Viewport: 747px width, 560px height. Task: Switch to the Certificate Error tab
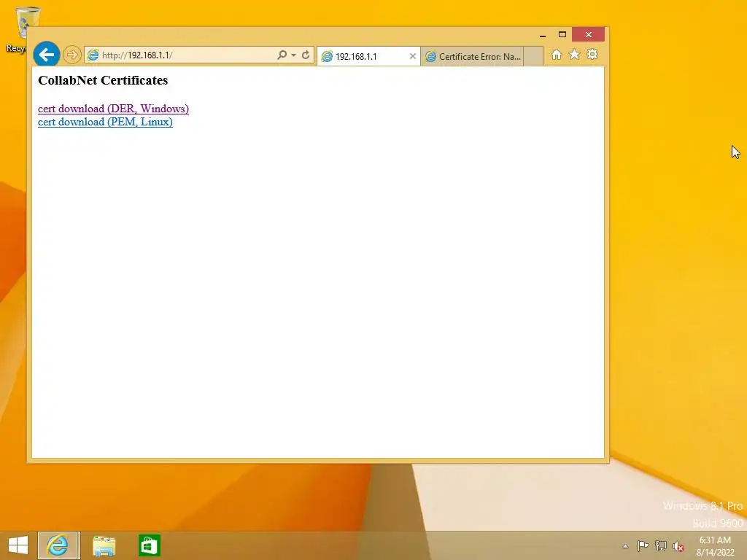click(472, 56)
